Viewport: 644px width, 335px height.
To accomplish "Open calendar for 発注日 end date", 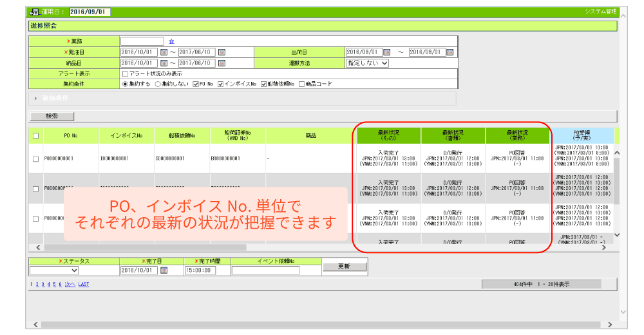I will [222, 52].
